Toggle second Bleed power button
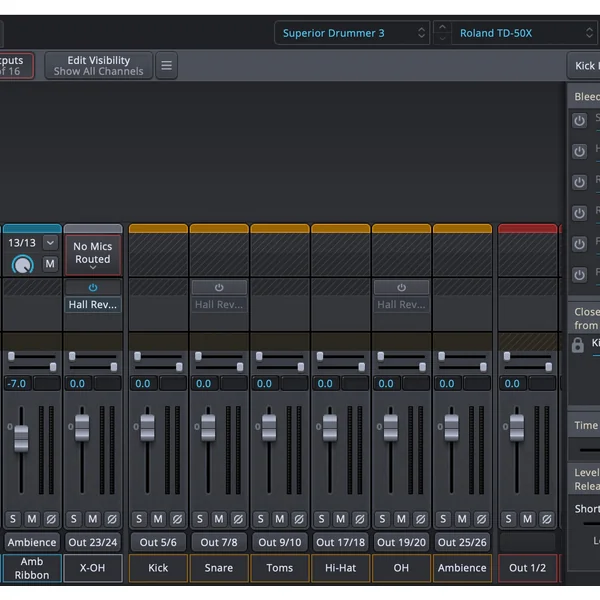Image resolution: width=600 pixels, height=600 pixels. pos(579,152)
